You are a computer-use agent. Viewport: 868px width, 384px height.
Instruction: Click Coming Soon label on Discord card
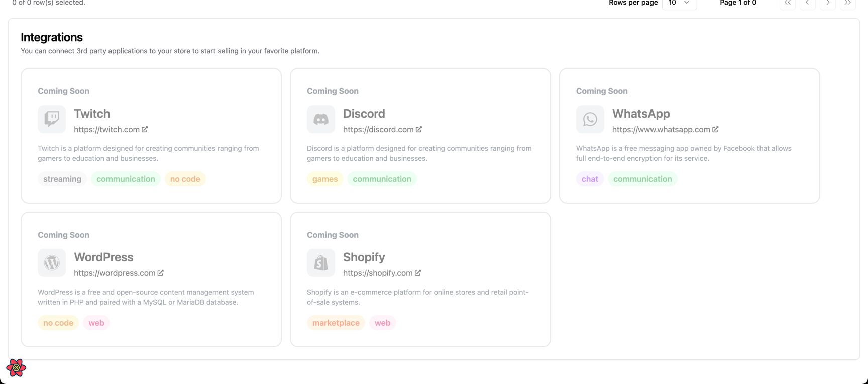click(333, 91)
